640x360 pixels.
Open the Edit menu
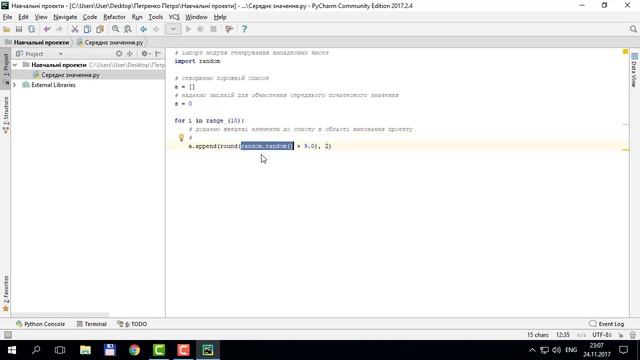(x=23, y=17)
